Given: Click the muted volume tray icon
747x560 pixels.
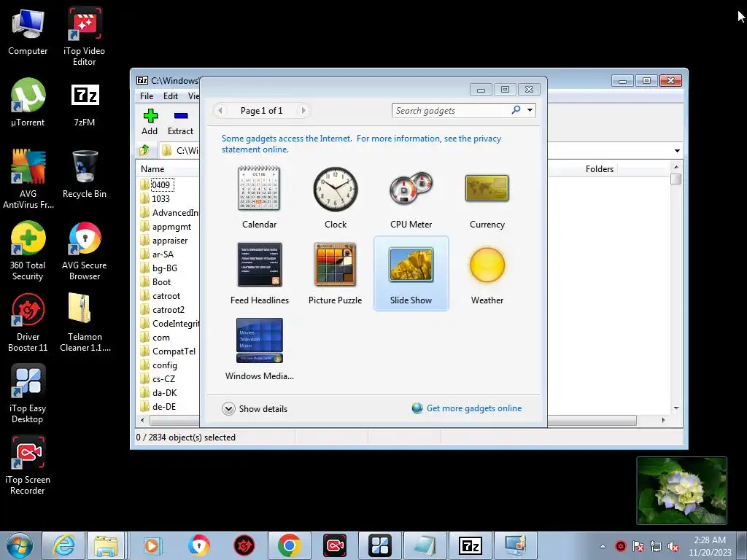Looking at the screenshot, I should click(x=673, y=547).
